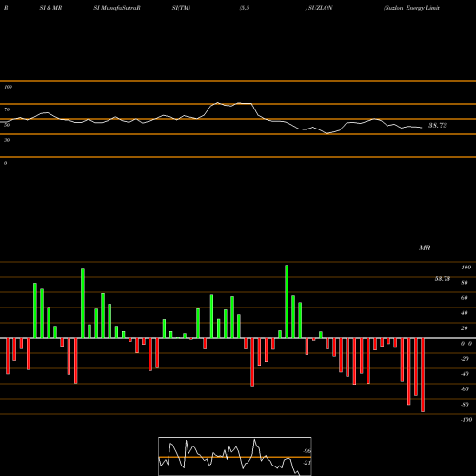Image resolution: width=476 pixels, height=476 pixels.
Task: Click the 70 level label on RSI axis
Action: [x=7, y=109]
